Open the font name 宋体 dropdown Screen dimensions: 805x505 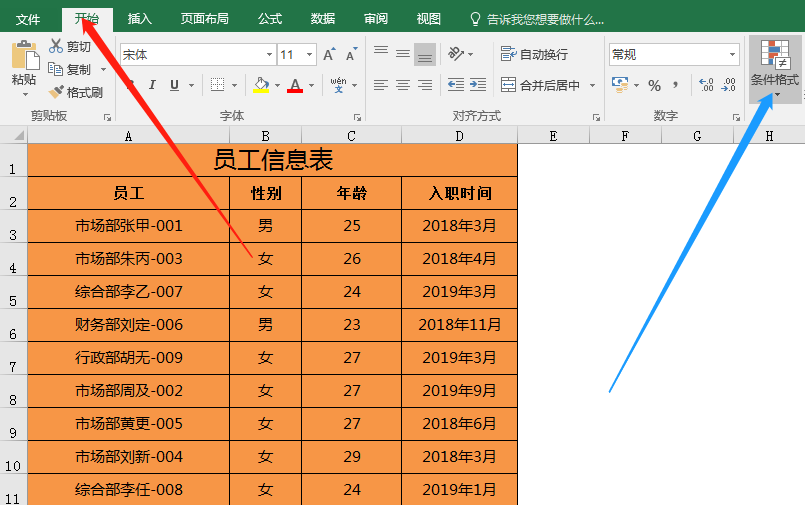point(270,54)
